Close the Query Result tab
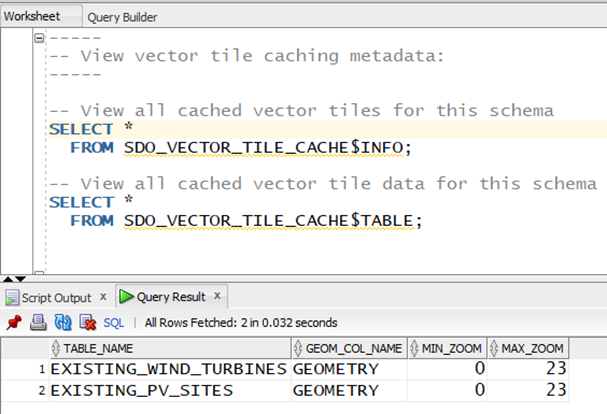 click(218, 296)
